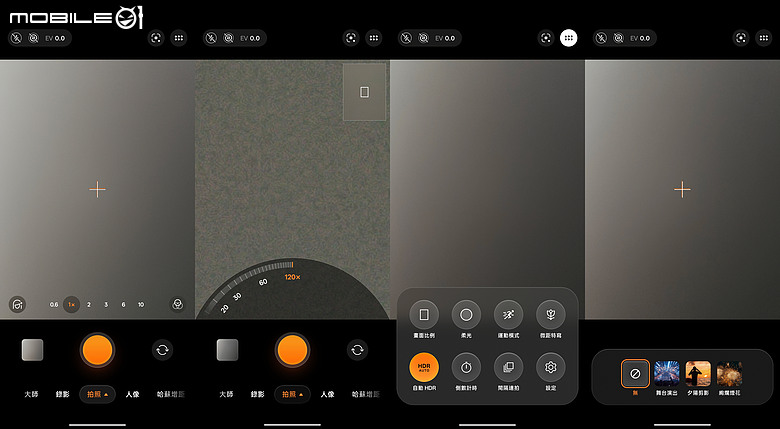The width and height of the screenshot is (780, 429).
Task: Open the color filters icon beside zoom levels
Action: pyautogui.click(x=178, y=304)
